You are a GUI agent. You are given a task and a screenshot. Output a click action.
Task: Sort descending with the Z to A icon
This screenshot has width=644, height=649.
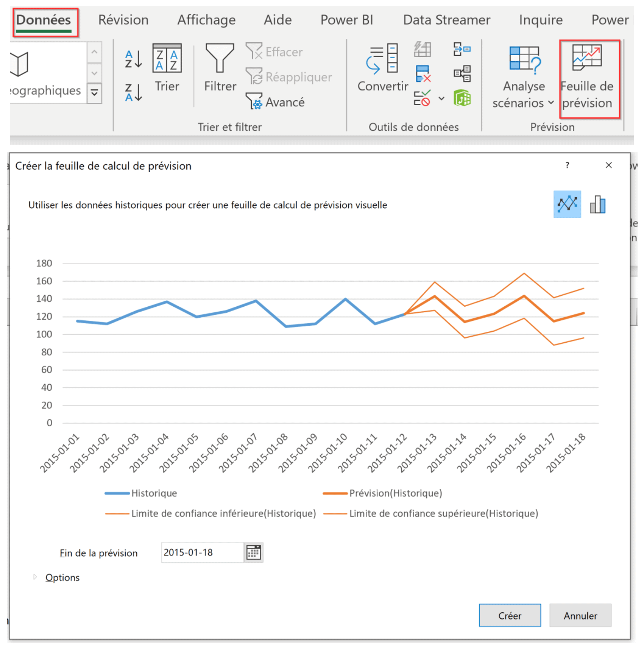point(133,92)
